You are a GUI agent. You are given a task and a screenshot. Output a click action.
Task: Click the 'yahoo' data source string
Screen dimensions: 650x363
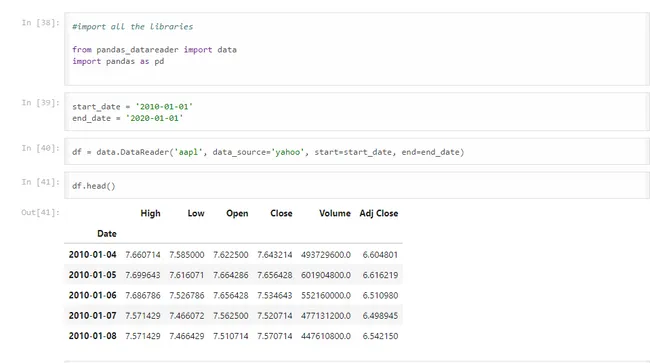pos(288,152)
